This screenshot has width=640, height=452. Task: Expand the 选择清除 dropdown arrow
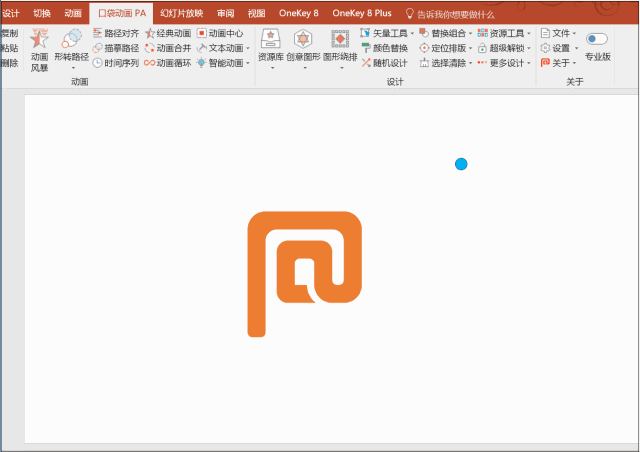coord(470,63)
